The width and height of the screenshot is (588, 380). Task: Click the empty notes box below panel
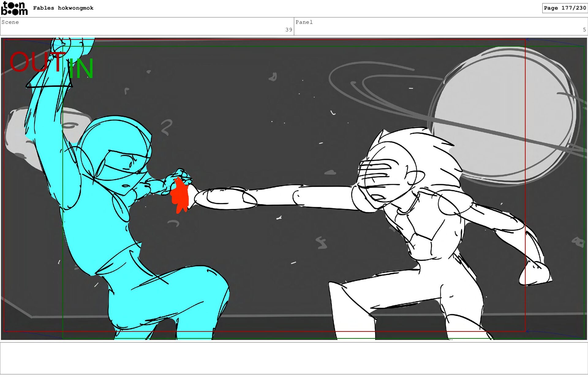(293, 358)
